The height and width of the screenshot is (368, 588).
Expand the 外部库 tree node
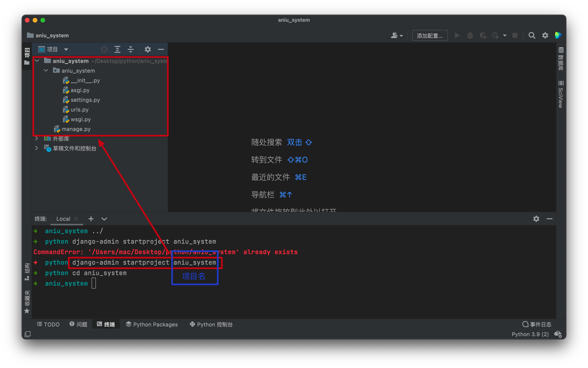point(37,139)
